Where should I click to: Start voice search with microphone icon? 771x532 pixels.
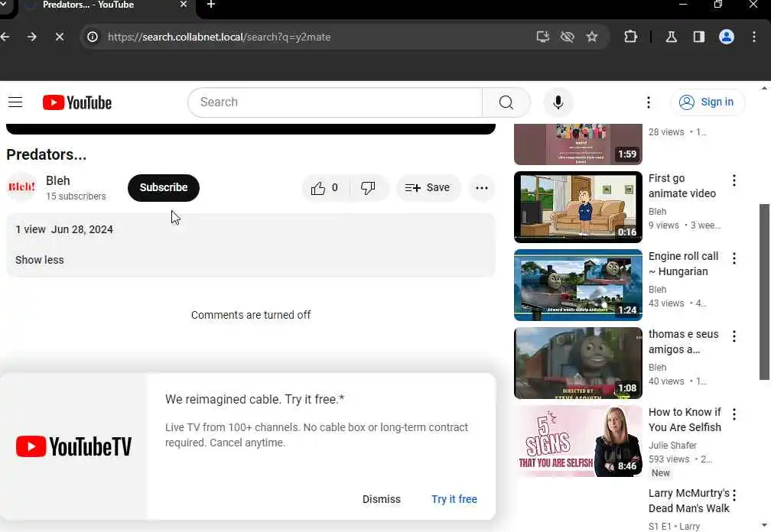[x=558, y=102]
